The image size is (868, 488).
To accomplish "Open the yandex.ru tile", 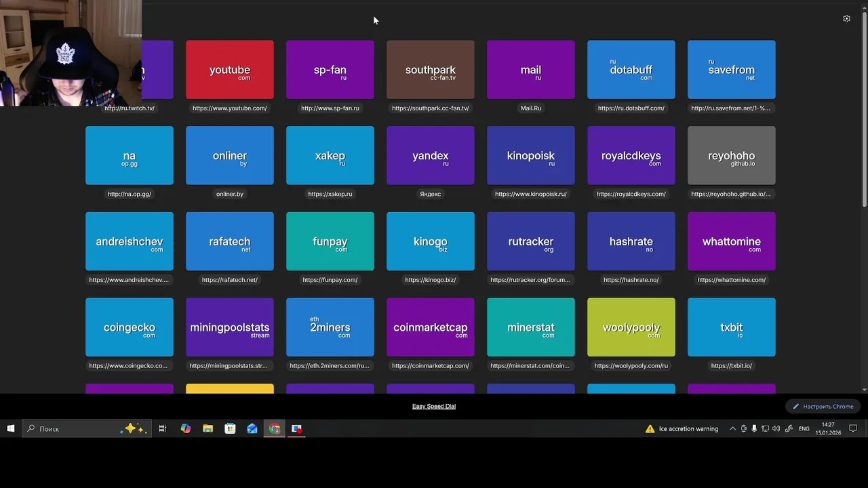I will click(x=431, y=155).
